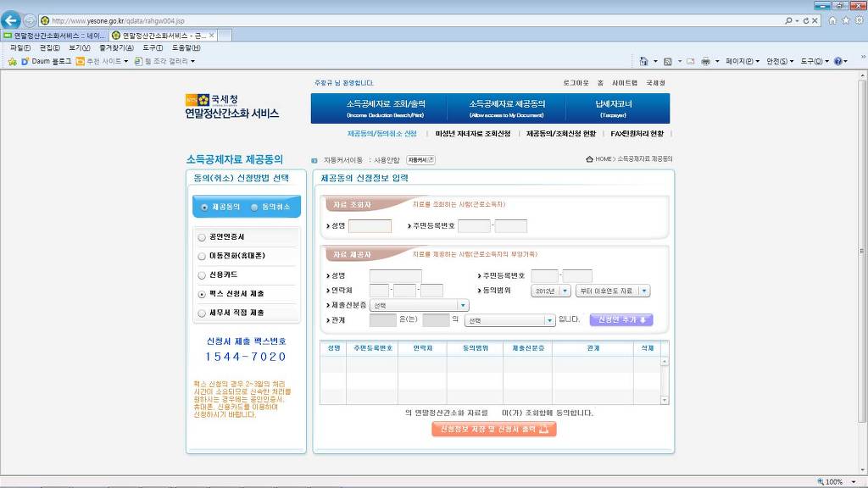Click the 신청인 추가 button
The width and height of the screenshot is (868, 488).
pyautogui.click(x=621, y=319)
